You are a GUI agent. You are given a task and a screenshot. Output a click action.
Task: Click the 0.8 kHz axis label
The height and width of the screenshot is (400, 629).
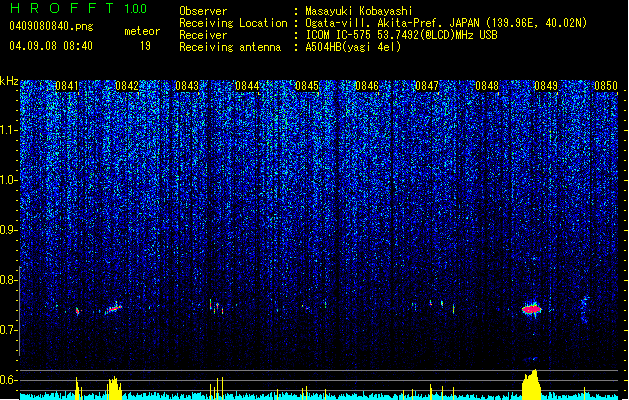9,280
